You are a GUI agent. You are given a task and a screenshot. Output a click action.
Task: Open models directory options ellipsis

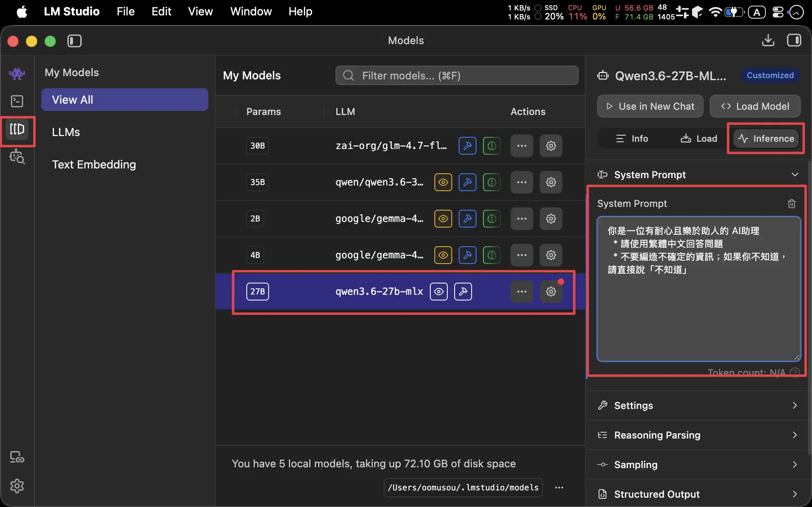click(559, 488)
